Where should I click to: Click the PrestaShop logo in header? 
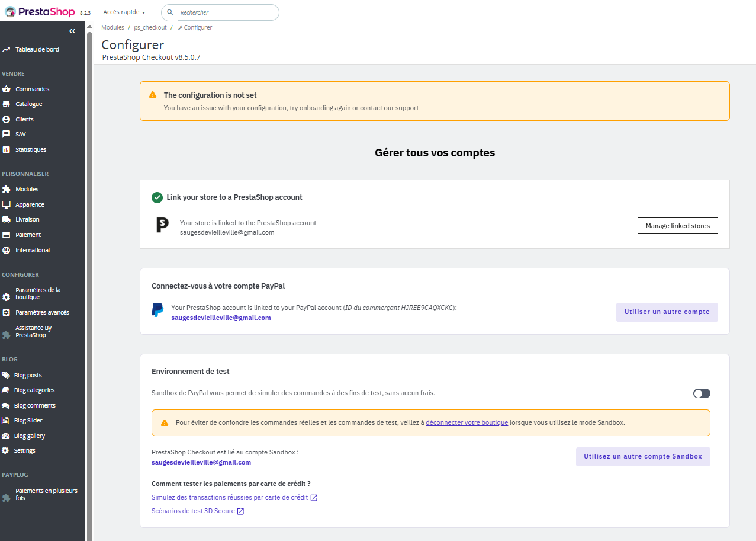39,12
